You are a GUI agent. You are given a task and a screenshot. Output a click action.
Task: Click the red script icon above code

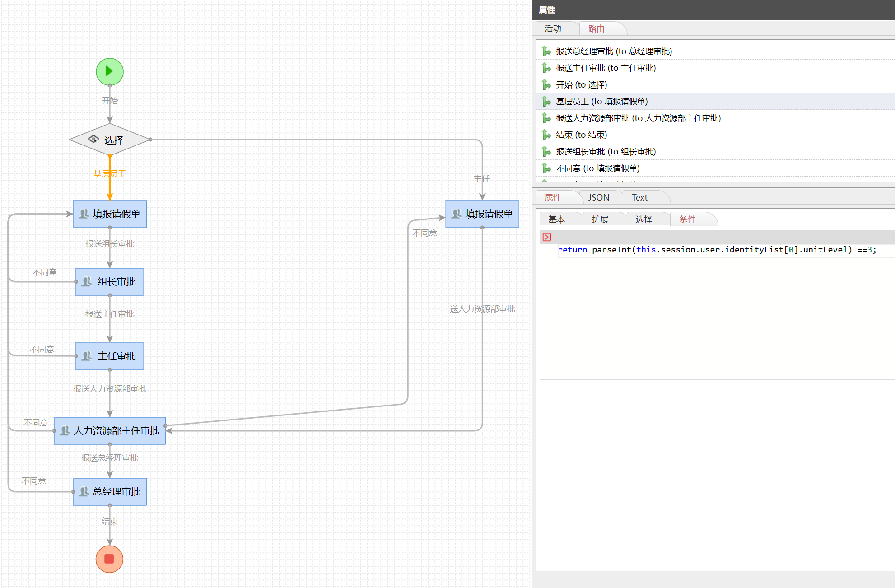pos(546,237)
